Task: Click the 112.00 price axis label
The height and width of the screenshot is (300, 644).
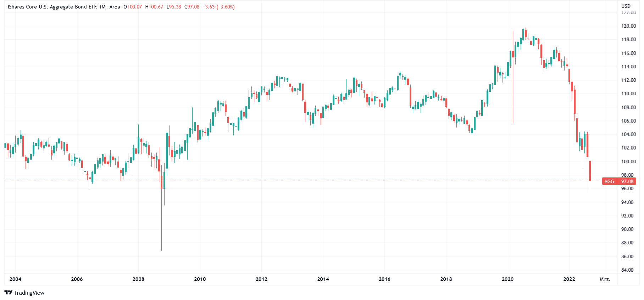Action: coord(629,80)
